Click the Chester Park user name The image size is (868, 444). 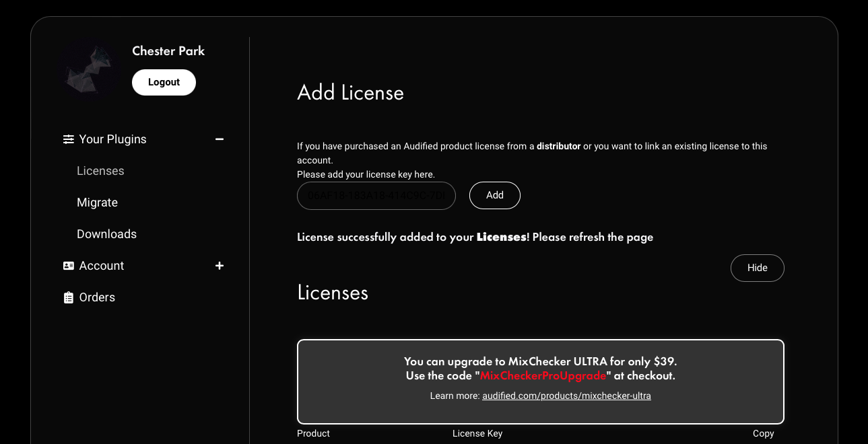point(168,51)
